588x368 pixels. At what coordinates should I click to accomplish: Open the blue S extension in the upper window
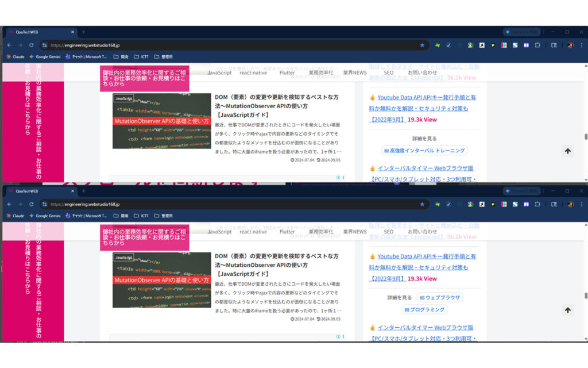pos(515,45)
